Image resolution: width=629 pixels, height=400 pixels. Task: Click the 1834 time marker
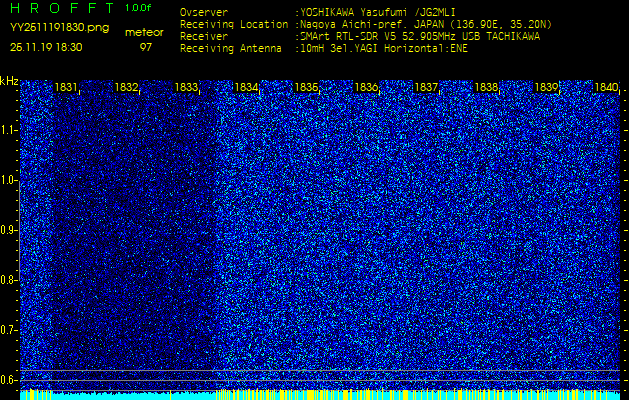[246, 87]
